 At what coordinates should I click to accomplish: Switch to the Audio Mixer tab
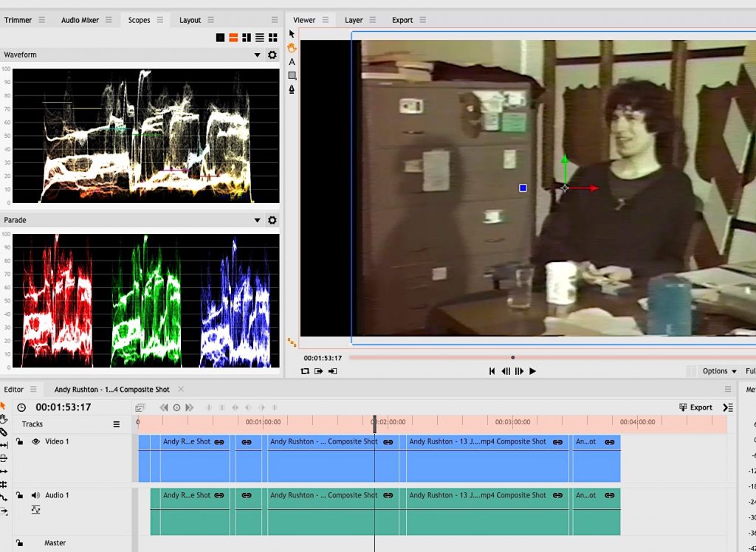pyautogui.click(x=80, y=20)
